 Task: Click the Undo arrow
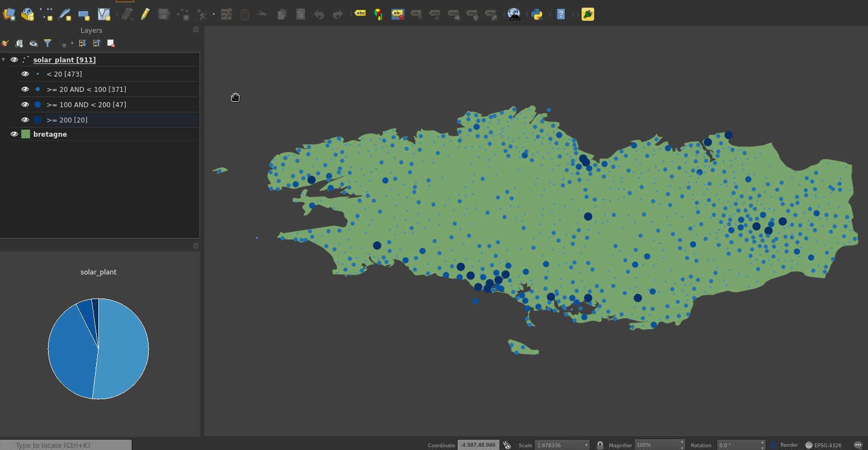(x=319, y=14)
